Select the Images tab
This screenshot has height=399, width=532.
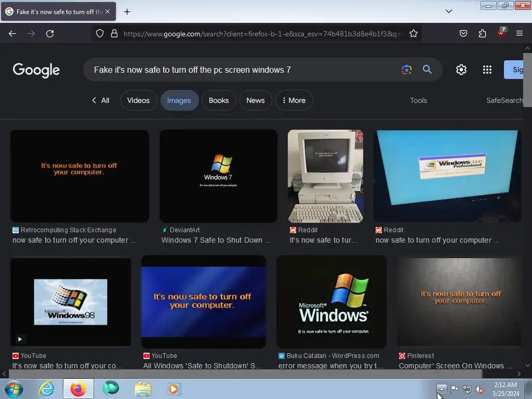179,100
